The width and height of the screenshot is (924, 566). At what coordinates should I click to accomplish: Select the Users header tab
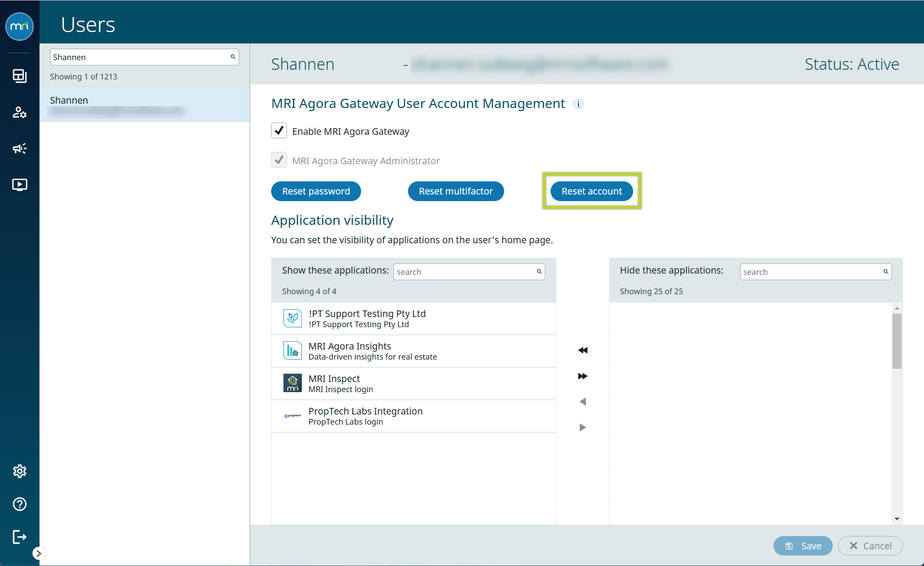coord(88,24)
